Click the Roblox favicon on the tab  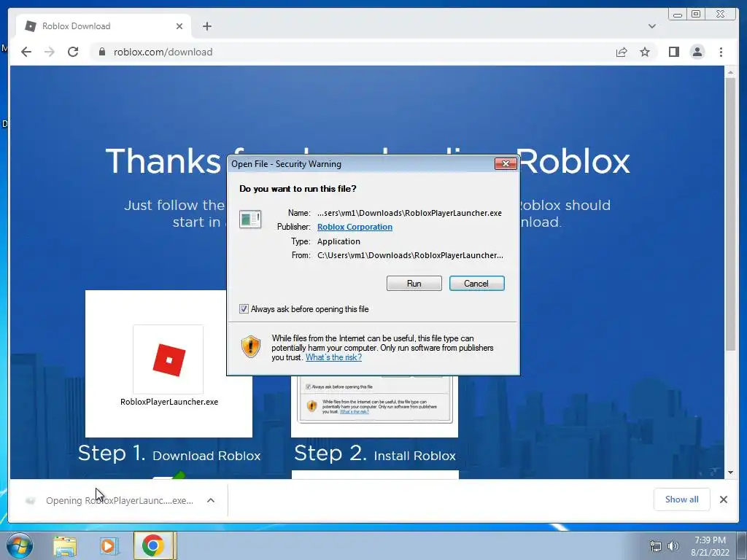point(31,26)
